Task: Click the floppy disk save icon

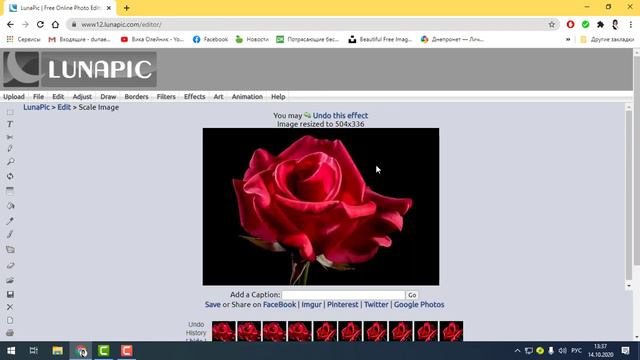Action: click(x=10, y=294)
